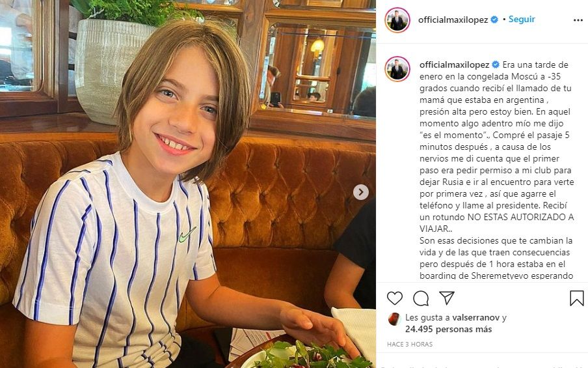588x368 pixels.
Task: Open officialmaxilopez link in the caption
Action: 454,64
